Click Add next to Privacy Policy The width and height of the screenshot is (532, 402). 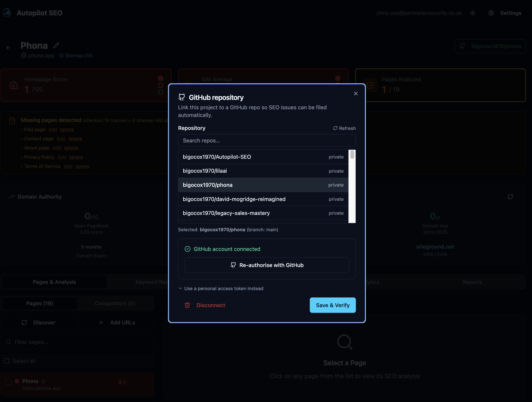click(x=61, y=157)
